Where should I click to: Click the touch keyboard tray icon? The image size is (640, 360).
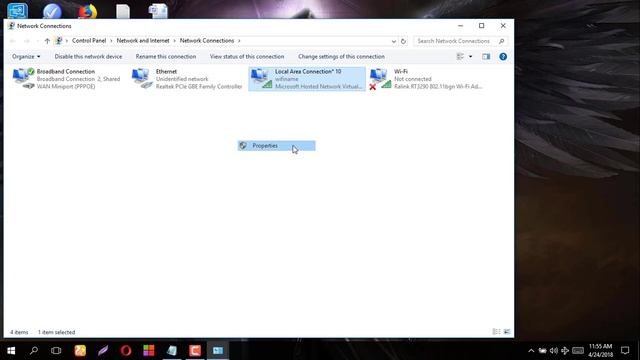click(x=578, y=350)
